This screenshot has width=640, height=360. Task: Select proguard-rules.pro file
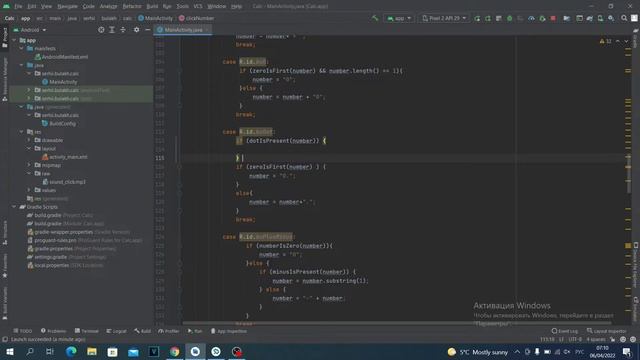pyautogui.click(x=84, y=240)
